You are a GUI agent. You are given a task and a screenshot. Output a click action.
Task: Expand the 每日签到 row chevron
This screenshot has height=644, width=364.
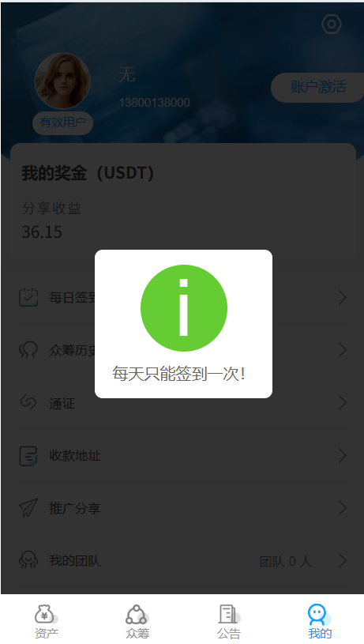(342, 297)
